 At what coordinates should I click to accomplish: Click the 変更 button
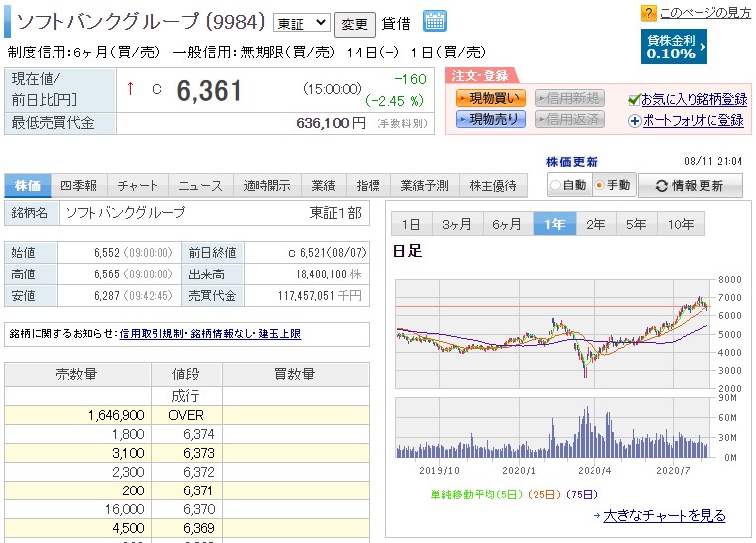point(355,24)
